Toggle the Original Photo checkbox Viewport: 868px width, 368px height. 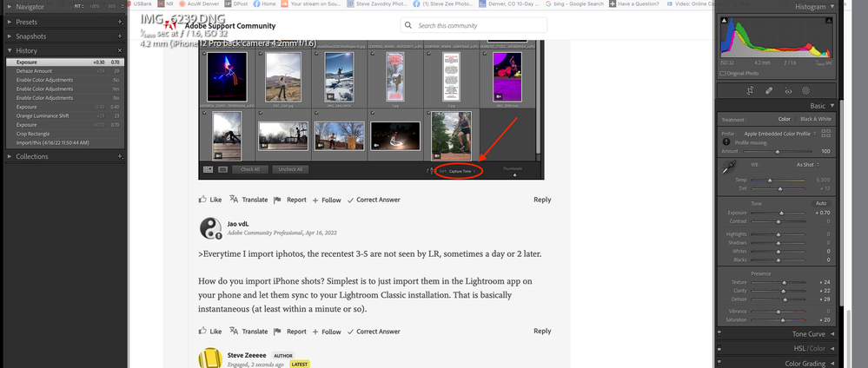pyautogui.click(x=723, y=73)
